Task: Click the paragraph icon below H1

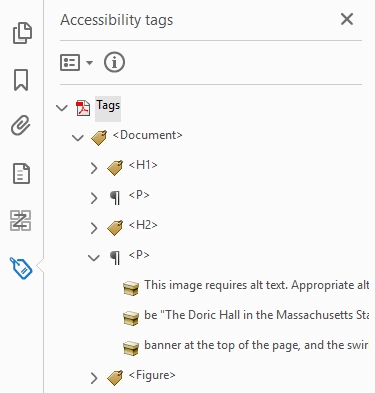Action: [x=115, y=198]
